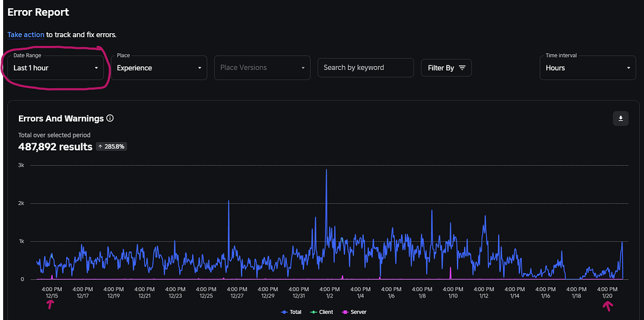
Task: Open the Time interval dropdown showing Hours
Action: pyautogui.click(x=588, y=68)
